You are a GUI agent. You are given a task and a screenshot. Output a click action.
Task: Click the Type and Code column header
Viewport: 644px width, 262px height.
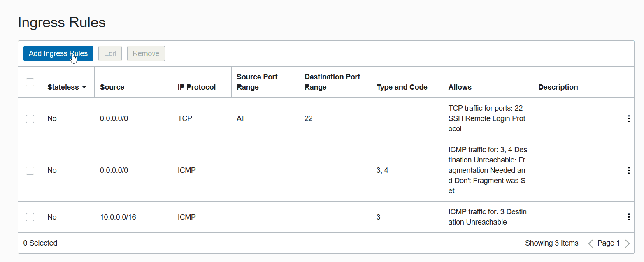coord(402,87)
